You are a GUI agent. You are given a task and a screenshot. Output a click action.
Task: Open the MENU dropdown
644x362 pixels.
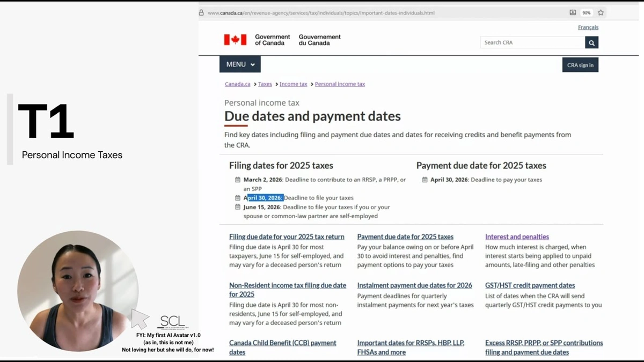point(239,64)
